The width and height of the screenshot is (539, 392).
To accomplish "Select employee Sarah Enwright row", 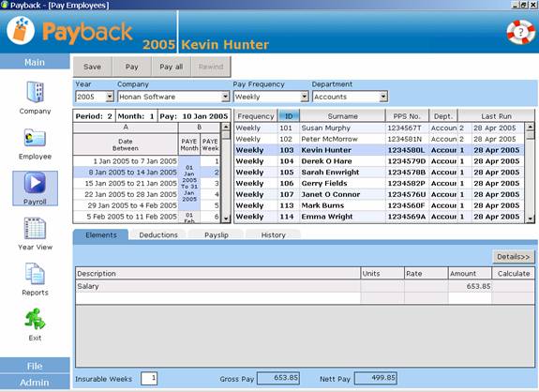I will [x=379, y=172].
